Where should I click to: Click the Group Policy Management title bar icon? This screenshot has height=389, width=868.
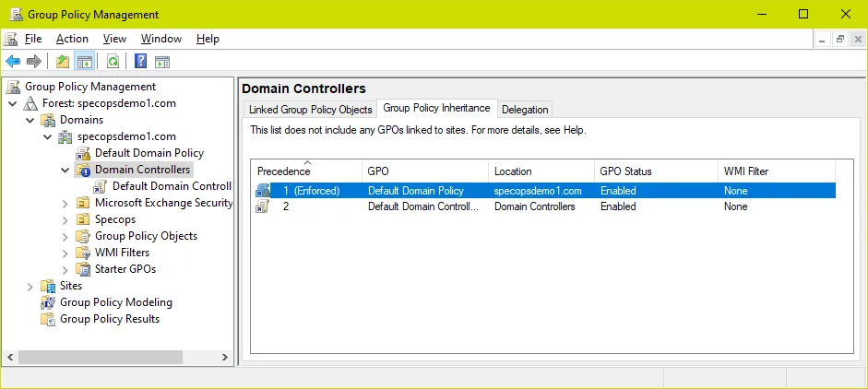coord(16,15)
